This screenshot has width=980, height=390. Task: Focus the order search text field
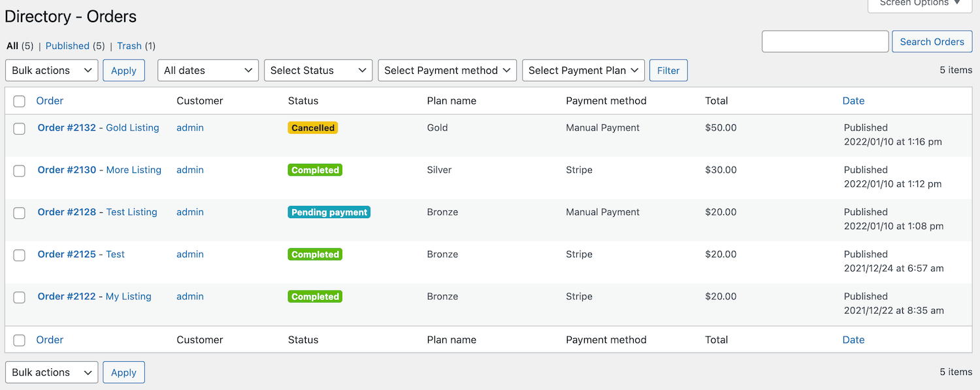point(825,42)
